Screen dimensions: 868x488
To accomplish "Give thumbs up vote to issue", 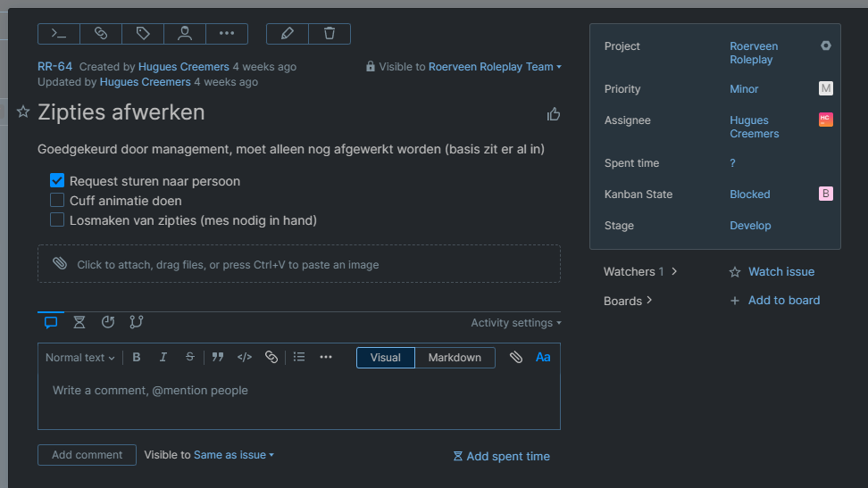I will tap(554, 114).
